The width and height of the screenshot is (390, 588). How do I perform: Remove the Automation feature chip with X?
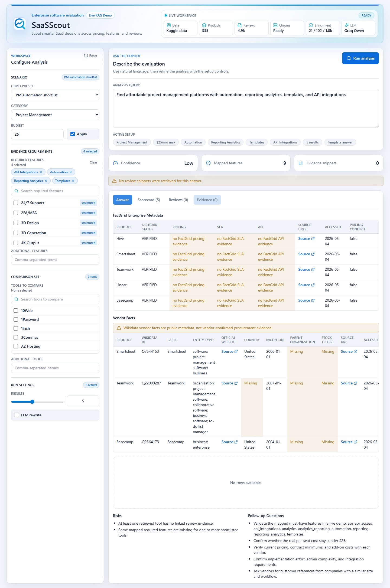[x=70, y=172]
